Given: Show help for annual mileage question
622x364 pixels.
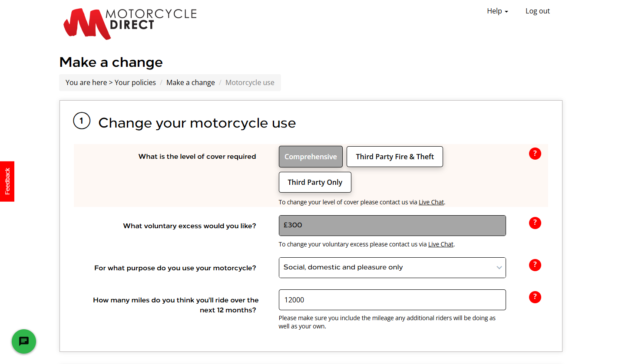Looking at the screenshot, I should click(x=535, y=297).
